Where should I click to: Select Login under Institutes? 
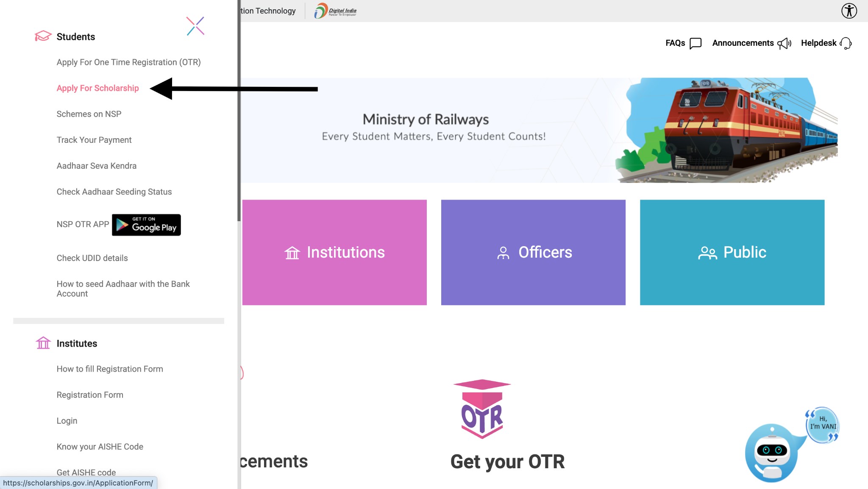click(67, 421)
